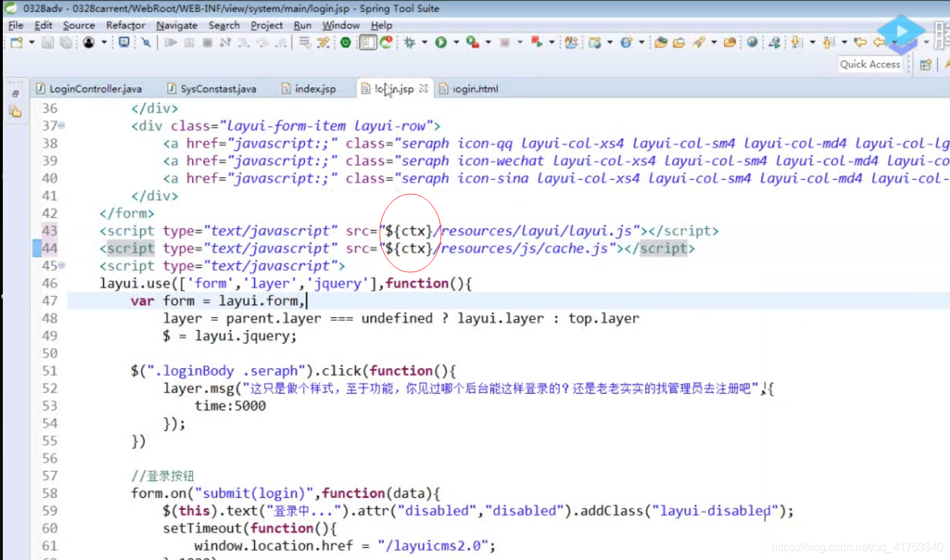Open the New wizard dropdown arrow

point(32,42)
